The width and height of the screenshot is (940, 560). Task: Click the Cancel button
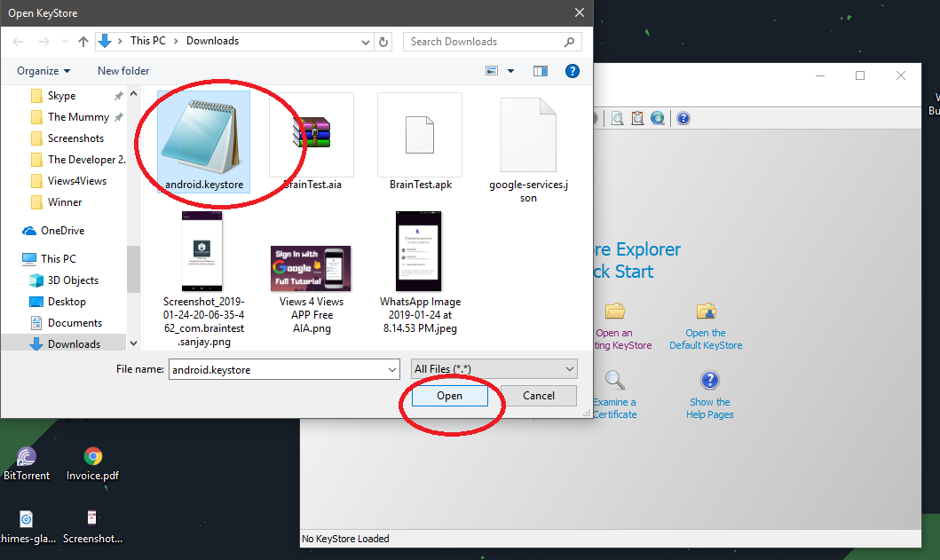(539, 396)
